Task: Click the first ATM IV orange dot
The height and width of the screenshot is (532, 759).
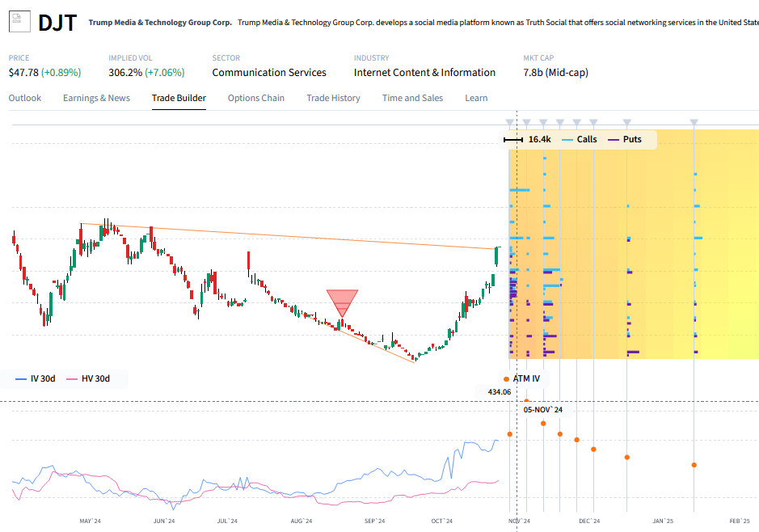Action: [x=510, y=433]
